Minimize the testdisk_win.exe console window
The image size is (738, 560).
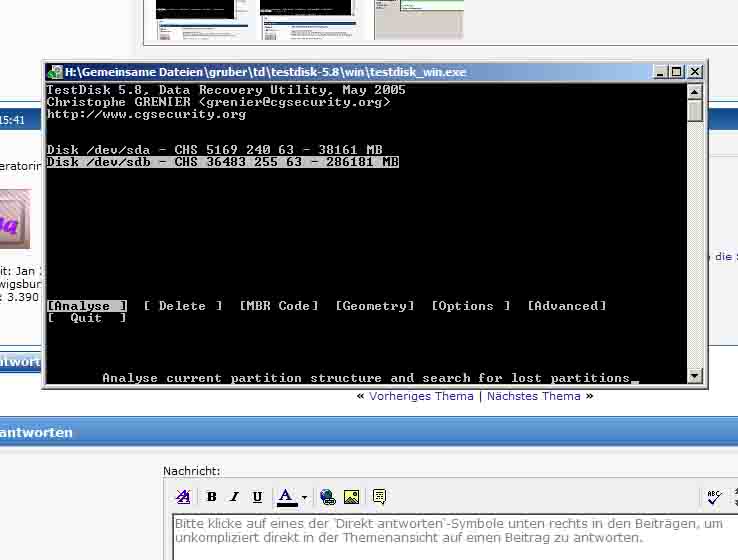[x=660, y=72]
